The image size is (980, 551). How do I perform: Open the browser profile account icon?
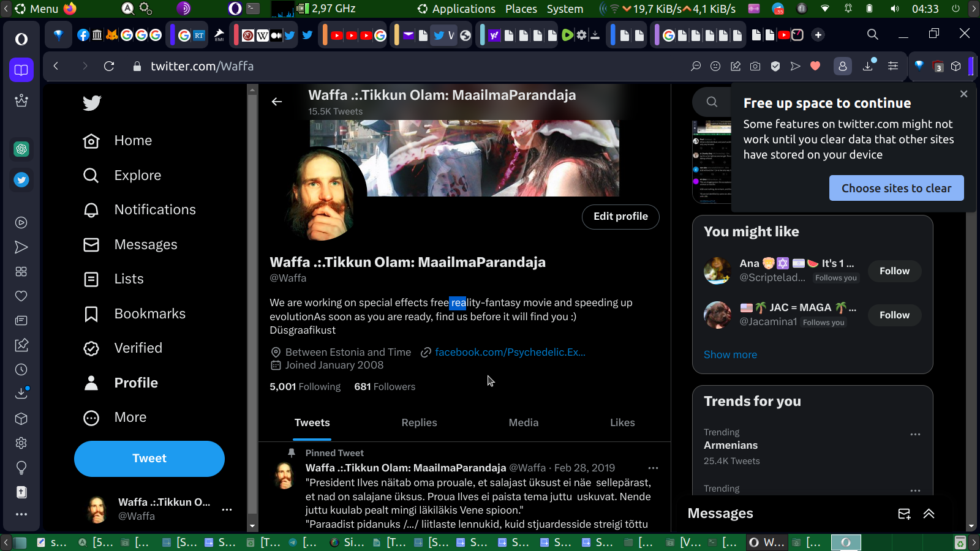843,66
